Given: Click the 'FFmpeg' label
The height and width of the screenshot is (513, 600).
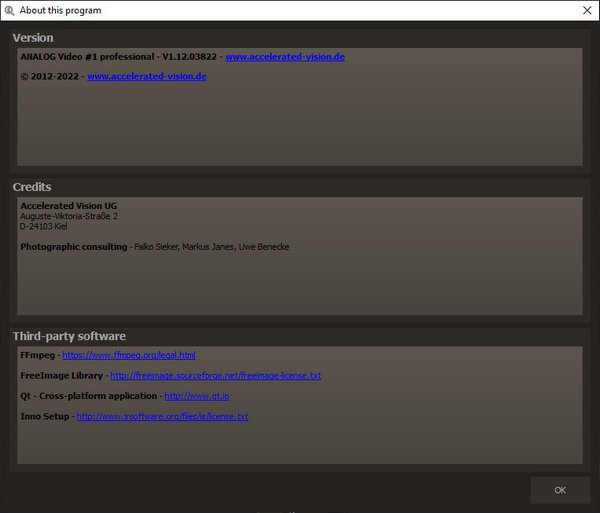Looking at the screenshot, I should (x=38, y=355).
